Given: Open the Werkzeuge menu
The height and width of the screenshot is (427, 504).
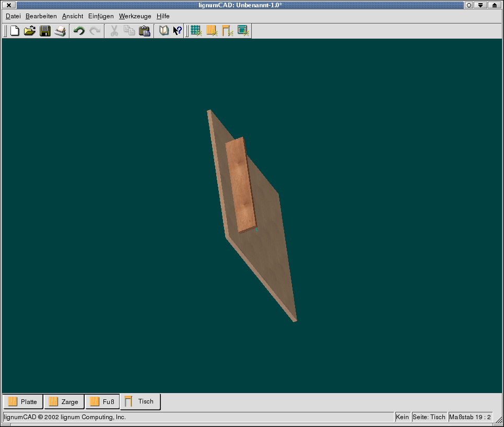Looking at the screenshot, I should 135,16.
